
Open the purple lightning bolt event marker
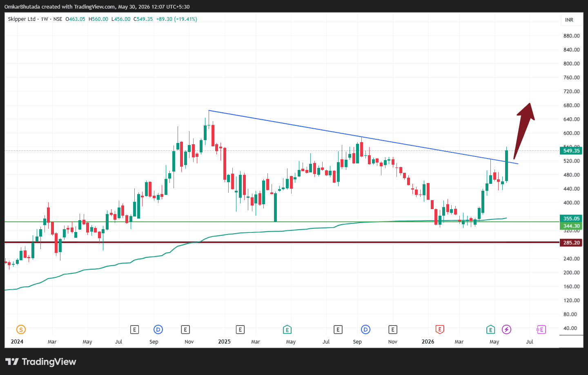click(x=506, y=329)
